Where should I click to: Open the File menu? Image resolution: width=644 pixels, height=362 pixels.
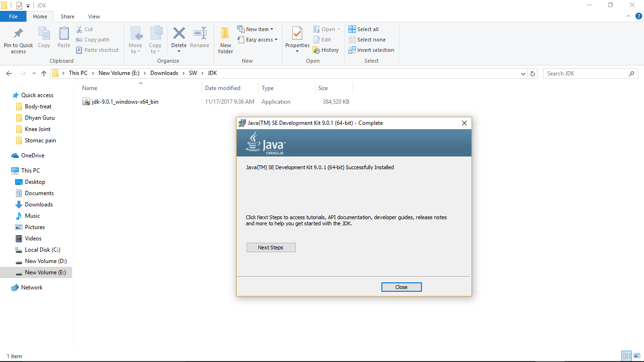[x=13, y=16]
